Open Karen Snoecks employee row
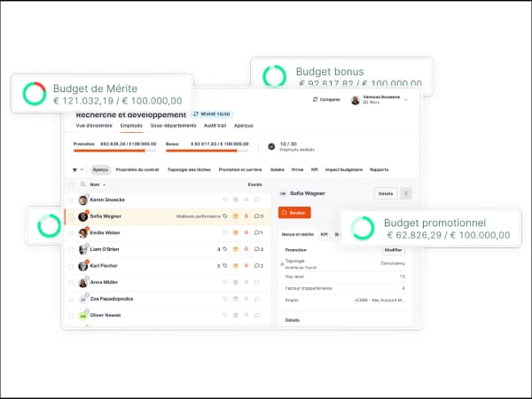 point(168,199)
